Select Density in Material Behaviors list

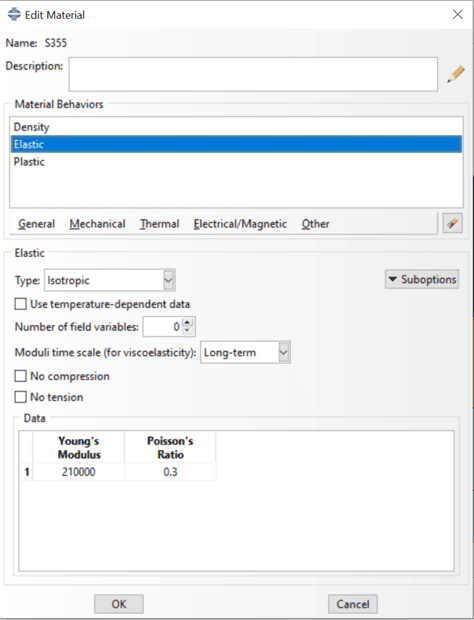point(236,127)
